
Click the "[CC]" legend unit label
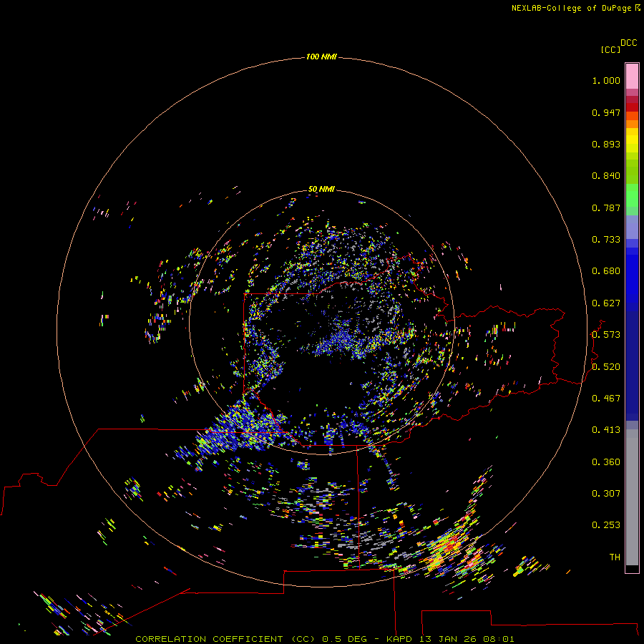pyautogui.click(x=610, y=49)
